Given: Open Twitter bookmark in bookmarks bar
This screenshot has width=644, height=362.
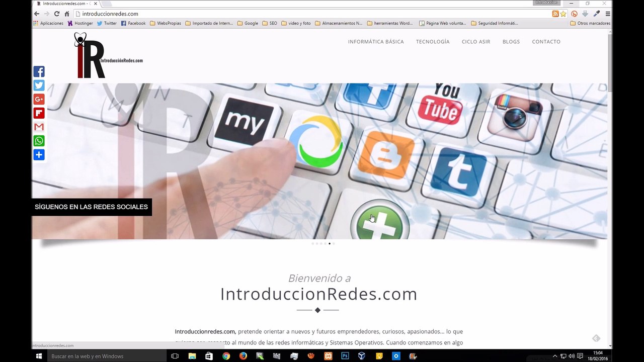Looking at the screenshot, I should [x=107, y=23].
